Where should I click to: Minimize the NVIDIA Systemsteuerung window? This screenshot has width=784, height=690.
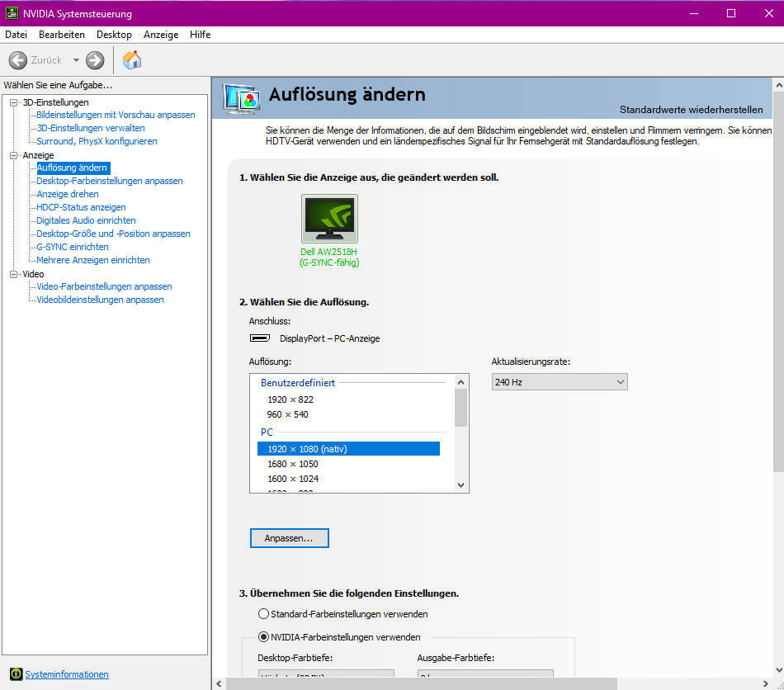(693, 13)
